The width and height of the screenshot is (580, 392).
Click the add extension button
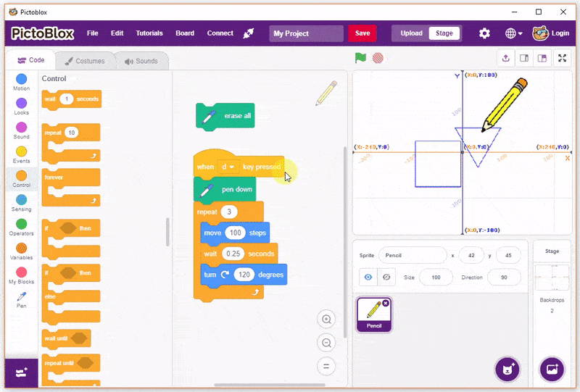[x=22, y=372]
